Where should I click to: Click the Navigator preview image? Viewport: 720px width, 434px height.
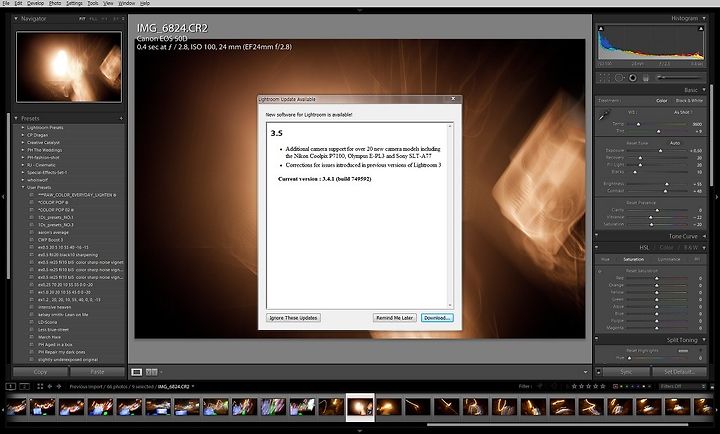tap(69, 67)
